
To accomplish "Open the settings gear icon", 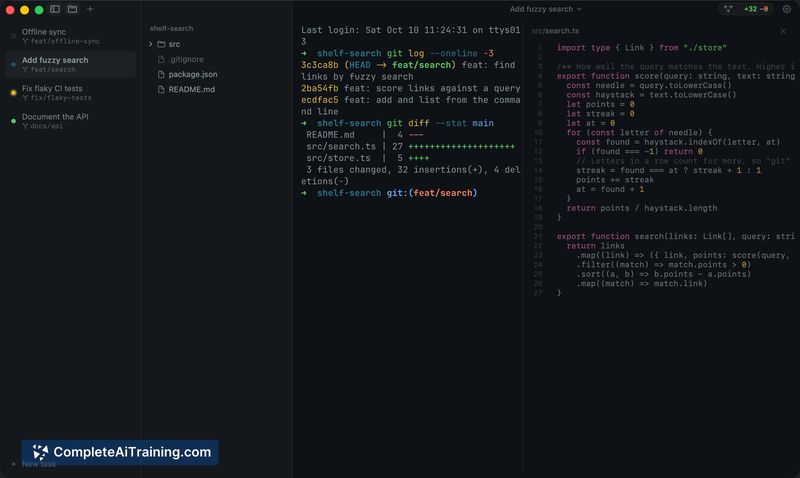I will (x=787, y=9).
